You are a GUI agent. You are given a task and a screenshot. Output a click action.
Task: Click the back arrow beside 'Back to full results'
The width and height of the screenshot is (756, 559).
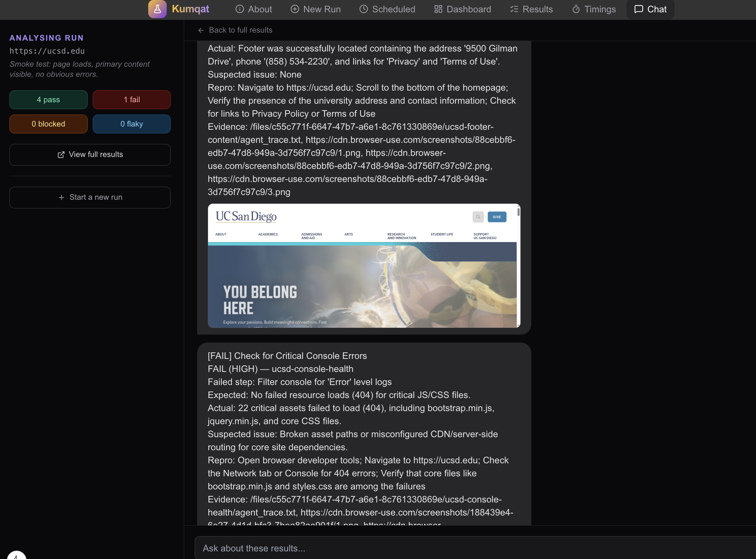[201, 30]
